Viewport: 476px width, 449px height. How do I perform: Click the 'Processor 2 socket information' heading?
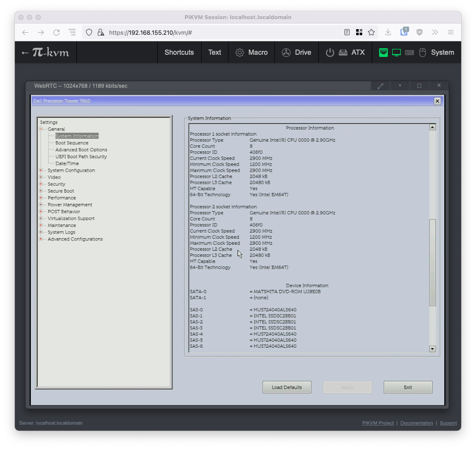[223, 206]
